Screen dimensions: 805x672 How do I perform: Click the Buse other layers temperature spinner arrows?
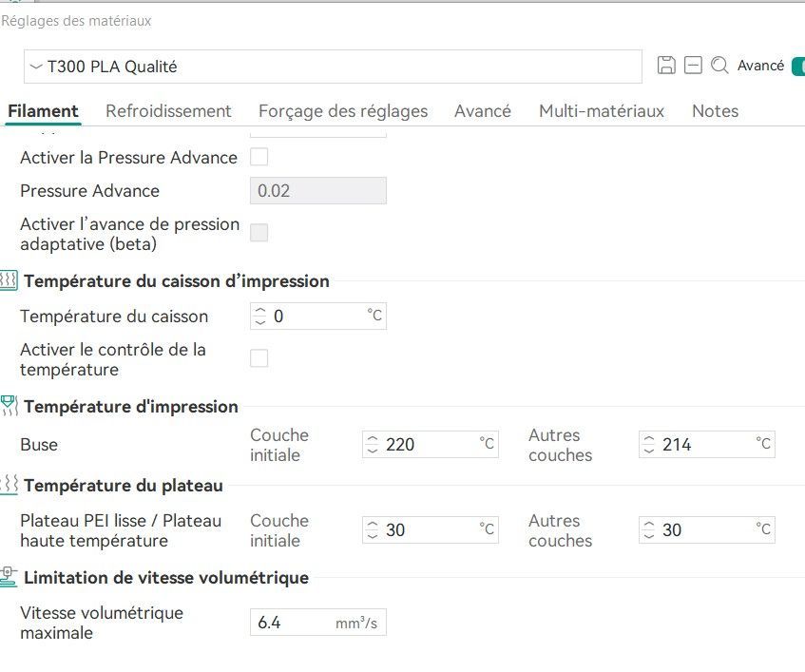[649, 444]
